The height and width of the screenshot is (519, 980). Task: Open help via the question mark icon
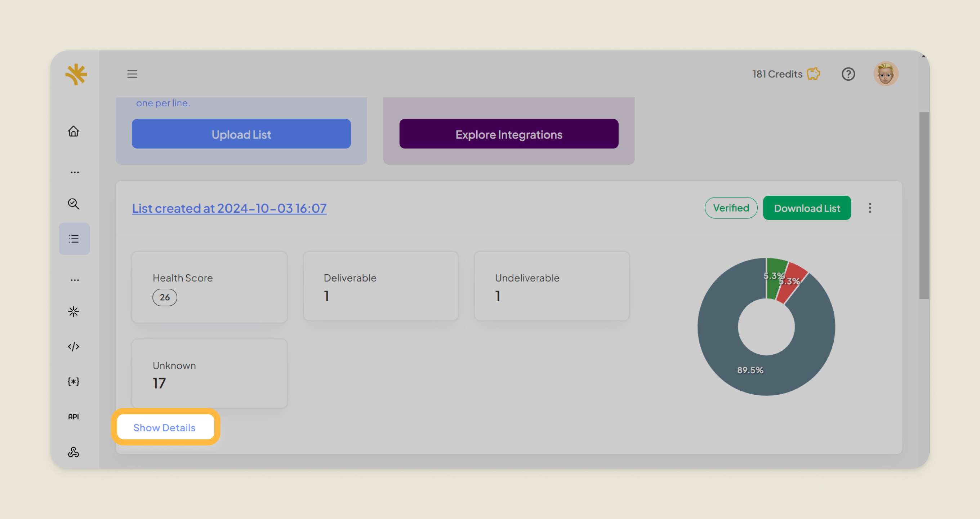848,74
